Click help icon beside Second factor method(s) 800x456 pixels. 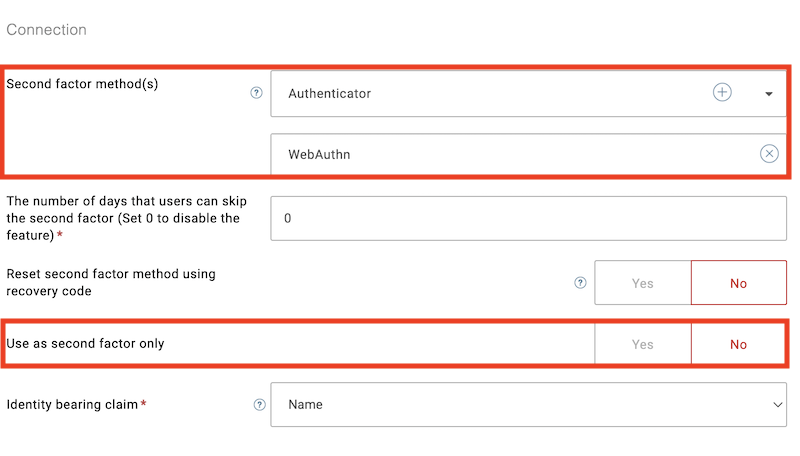(256, 93)
